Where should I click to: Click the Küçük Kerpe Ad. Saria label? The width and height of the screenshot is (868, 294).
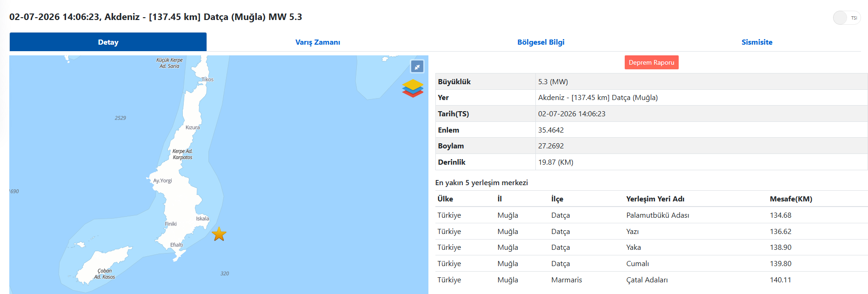(x=169, y=63)
